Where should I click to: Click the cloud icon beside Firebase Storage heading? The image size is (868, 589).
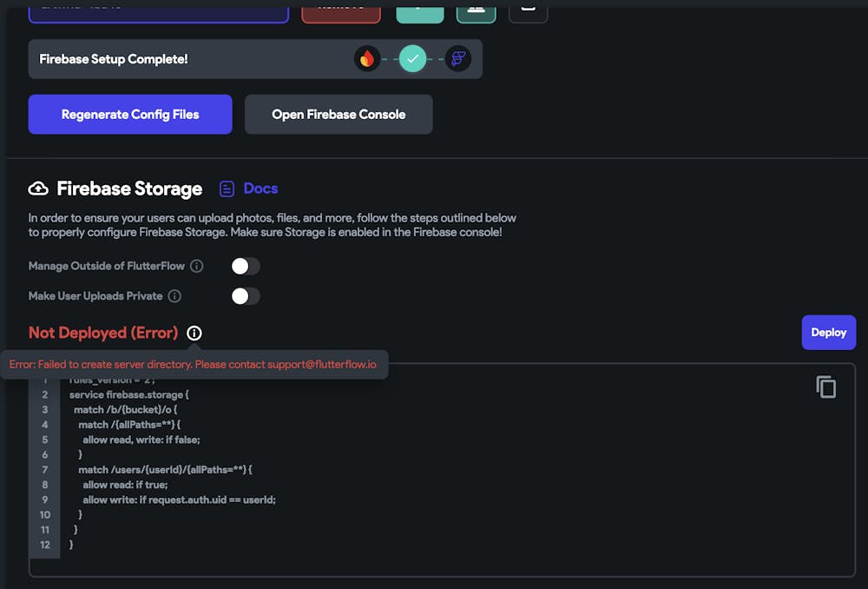click(37, 189)
